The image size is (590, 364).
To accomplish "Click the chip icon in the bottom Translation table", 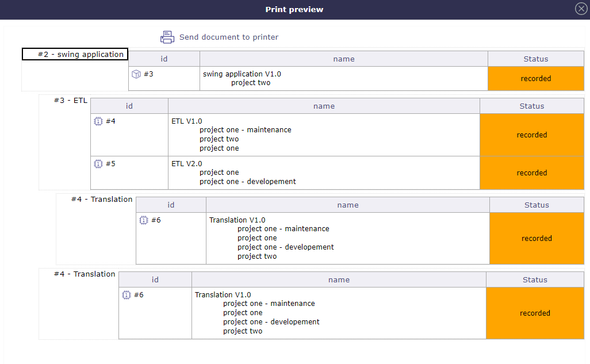I will [126, 295].
